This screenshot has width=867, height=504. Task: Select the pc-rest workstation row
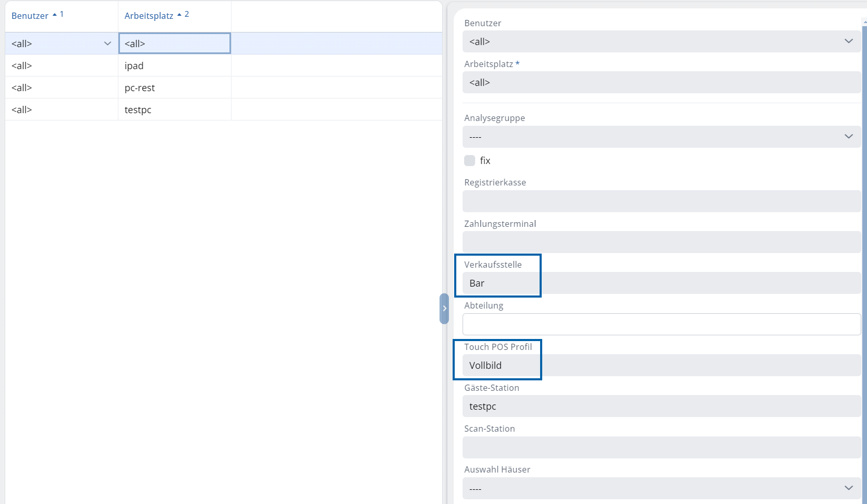(140, 88)
